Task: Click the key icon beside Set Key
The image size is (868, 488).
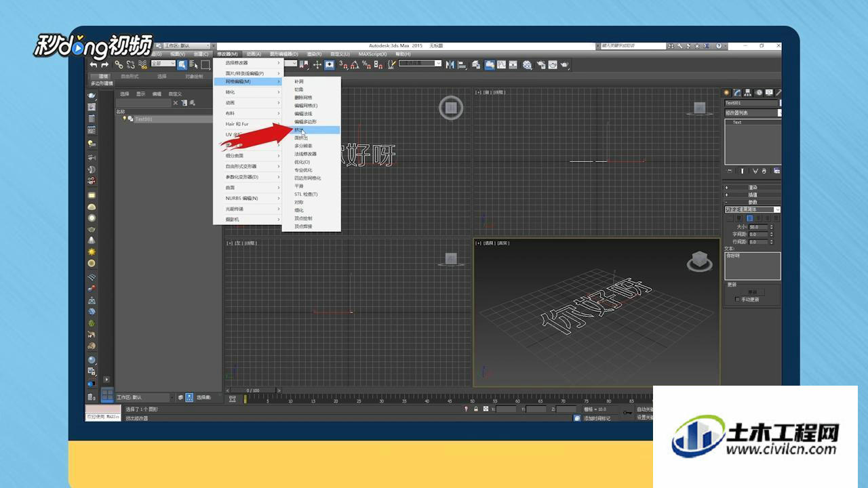Action: 627,411
